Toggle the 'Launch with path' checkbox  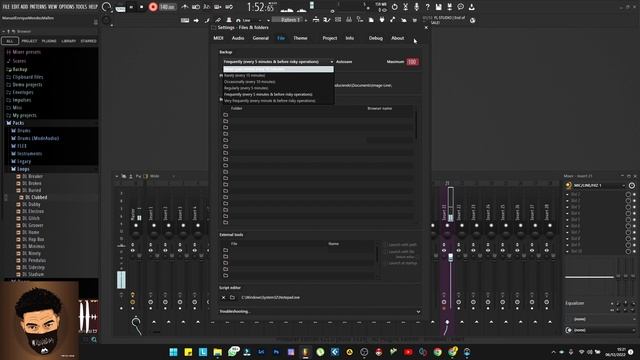point(386,245)
